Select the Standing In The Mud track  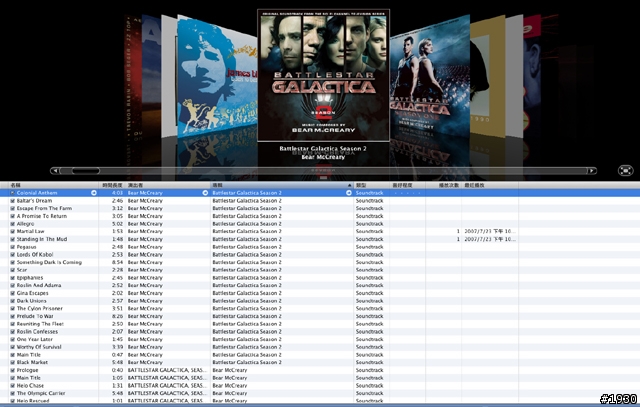pos(42,239)
